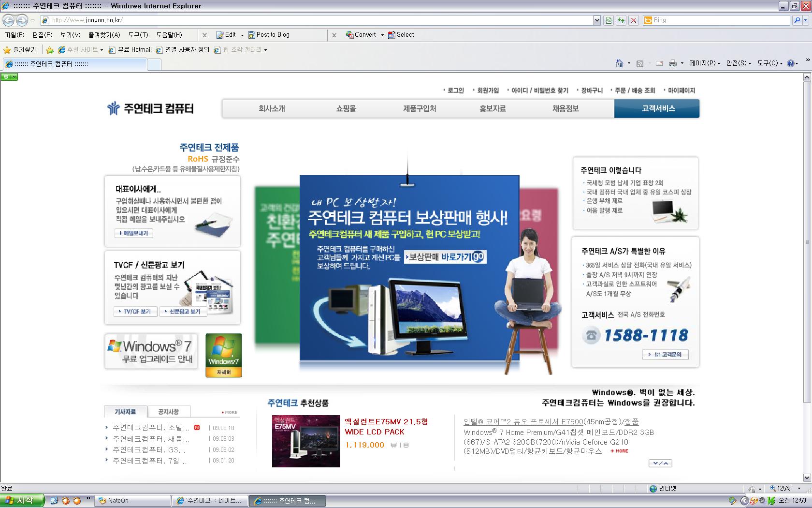Select the 고객서비스 navigation tab
Image resolution: width=812 pixels, height=508 pixels.
pyautogui.click(x=658, y=108)
